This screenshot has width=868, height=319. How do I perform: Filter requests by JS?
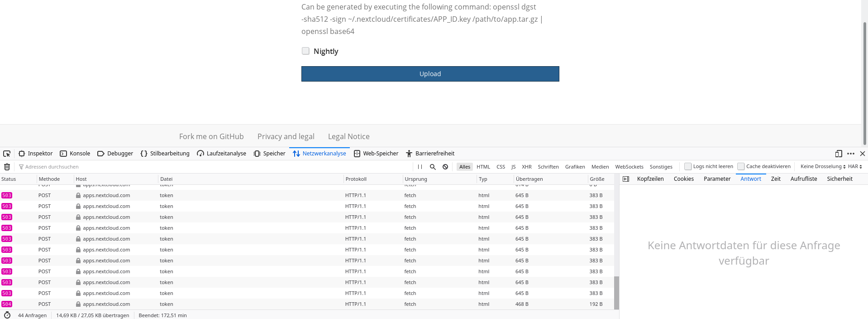coord(513,167)
